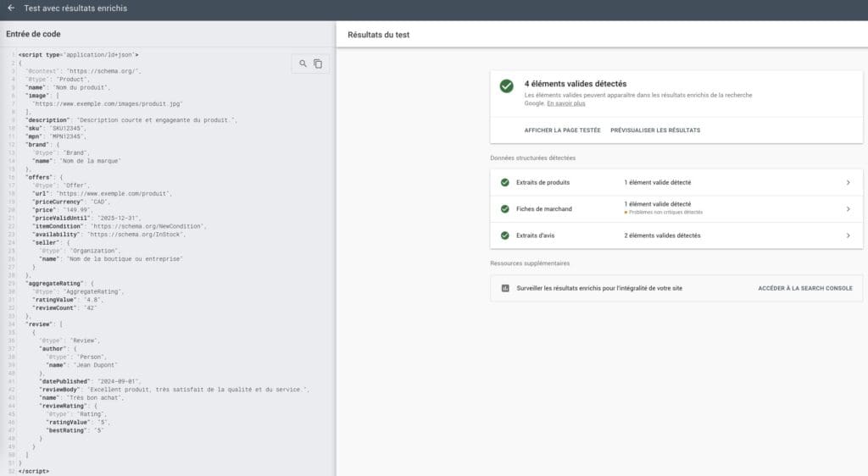Click the code line "reviewCount": "42"
The height and width of the screenshot is (476, 868).
coord(64,308)
